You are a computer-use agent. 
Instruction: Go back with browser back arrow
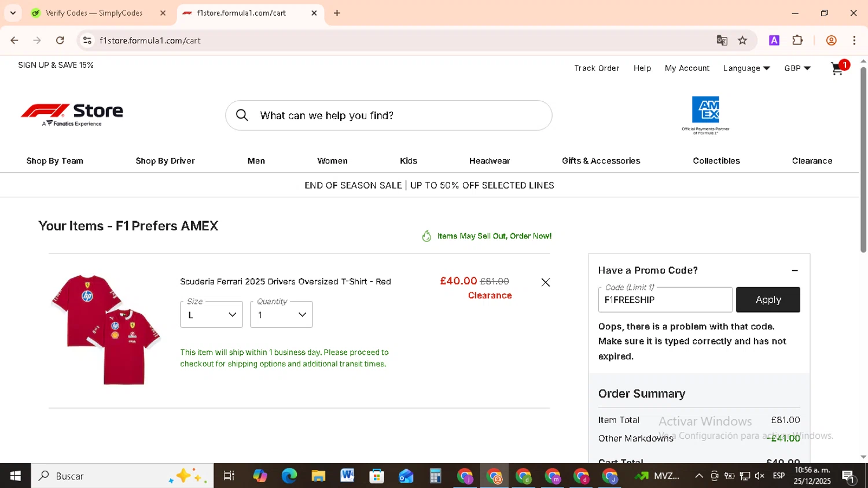pyautogui.click(x=14, y=41)
